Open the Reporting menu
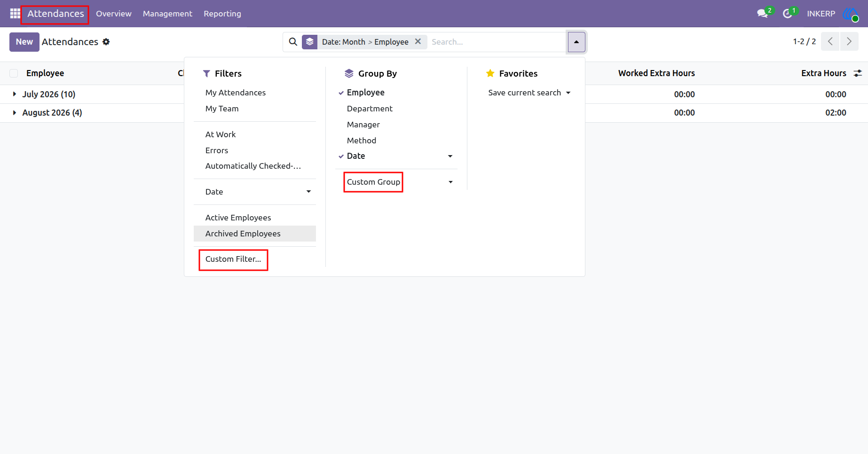The width and height of the screenshot is (868, 454). (x=222, y=14)
